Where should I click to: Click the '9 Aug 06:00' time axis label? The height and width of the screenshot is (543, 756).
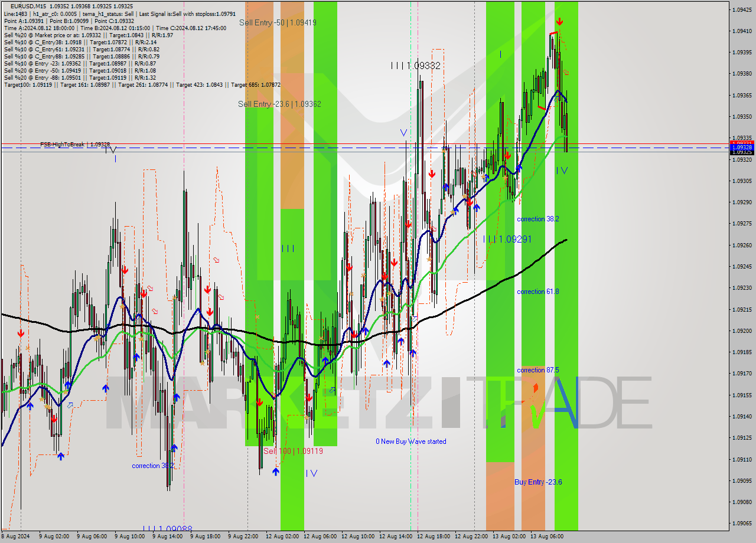tap(92, 537)
